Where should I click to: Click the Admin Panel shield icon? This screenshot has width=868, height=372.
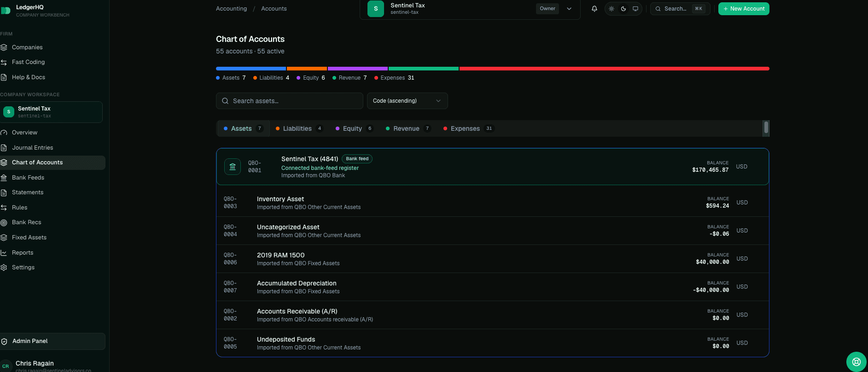pos(4,342)
